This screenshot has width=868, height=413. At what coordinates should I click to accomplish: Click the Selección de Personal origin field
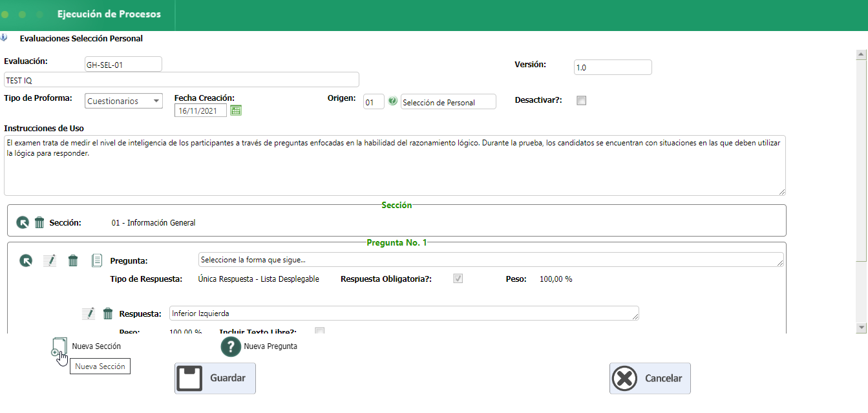(x=449, y=101)
